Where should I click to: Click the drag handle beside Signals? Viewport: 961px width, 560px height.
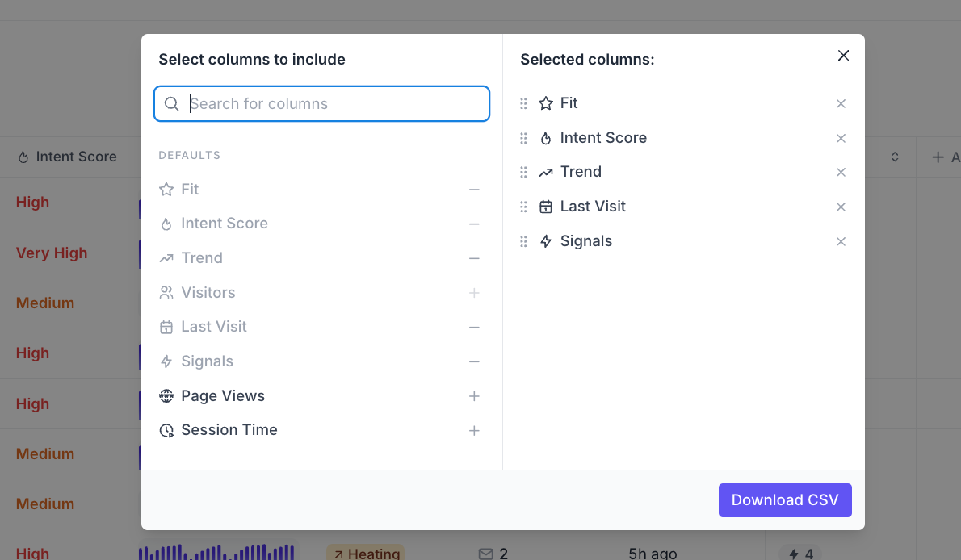(x=523, y=241)
